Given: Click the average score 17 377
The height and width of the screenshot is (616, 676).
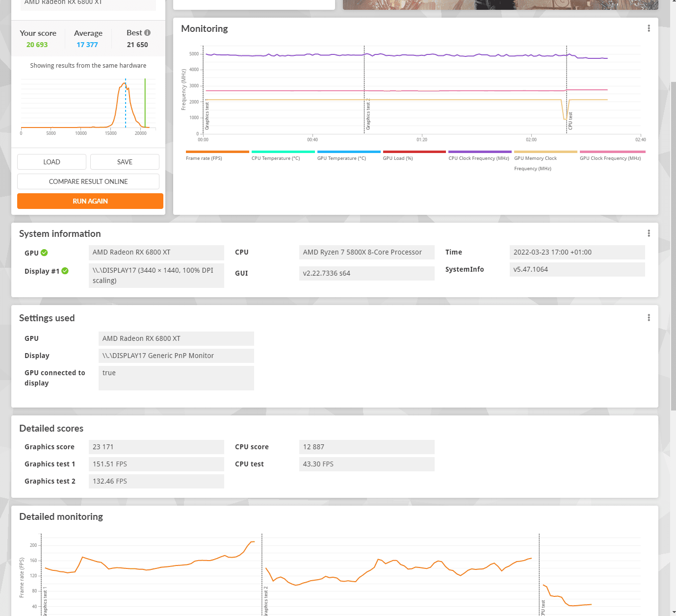Looking at the screenshot, I should click(x=87, y=45).
